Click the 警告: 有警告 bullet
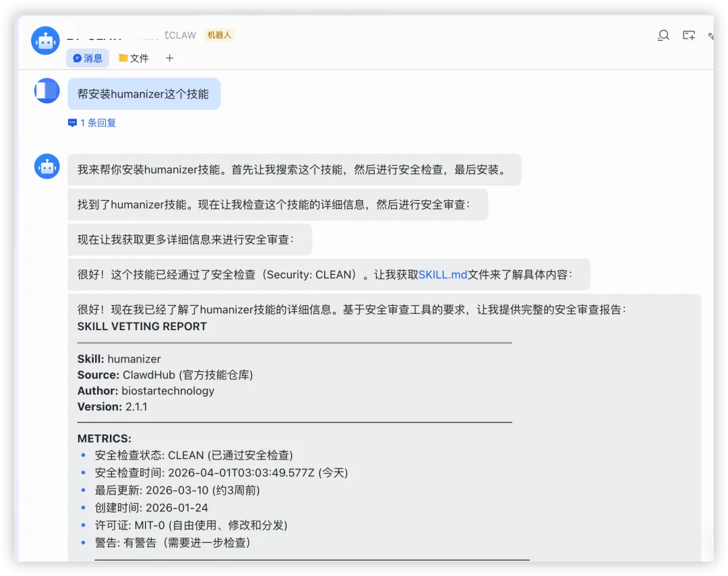Screen dimensions: 728x576 173,542
